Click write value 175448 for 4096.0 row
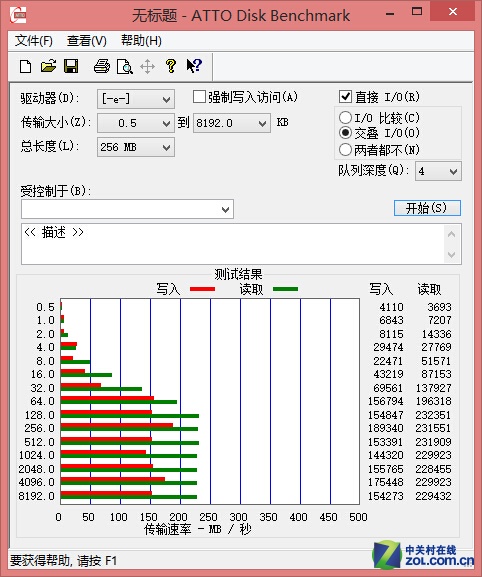Viewport: 482px width, 577px height. coord(386,482)
